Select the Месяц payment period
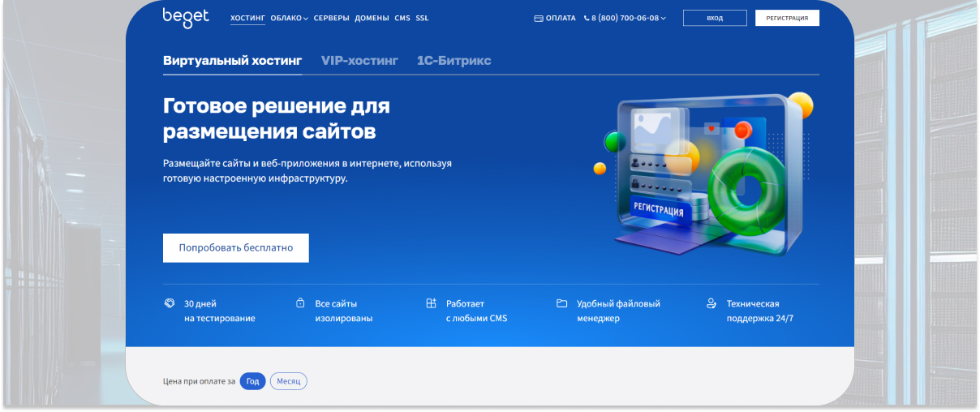 tap(289, 381)
